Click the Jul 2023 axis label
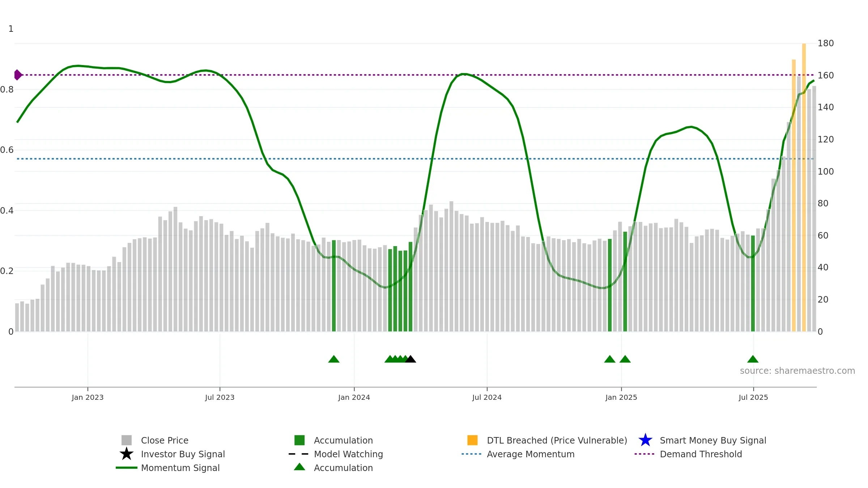Screen dimensions: 868x488 (220, 398)
